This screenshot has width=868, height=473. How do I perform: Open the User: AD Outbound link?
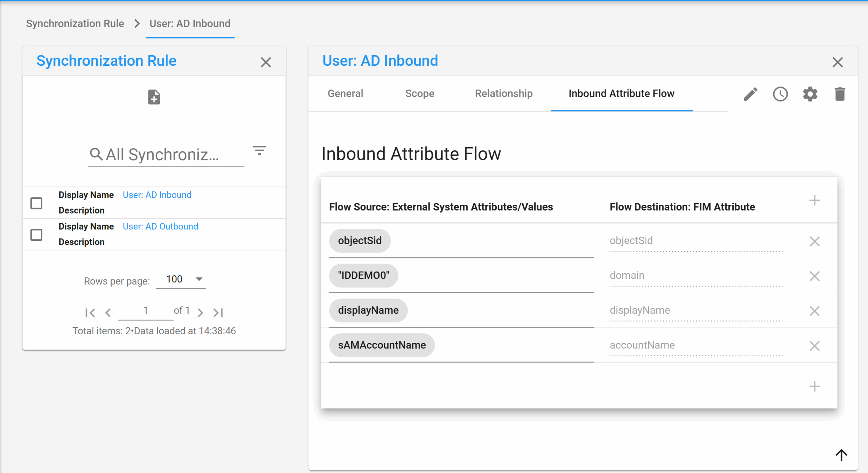160,226
